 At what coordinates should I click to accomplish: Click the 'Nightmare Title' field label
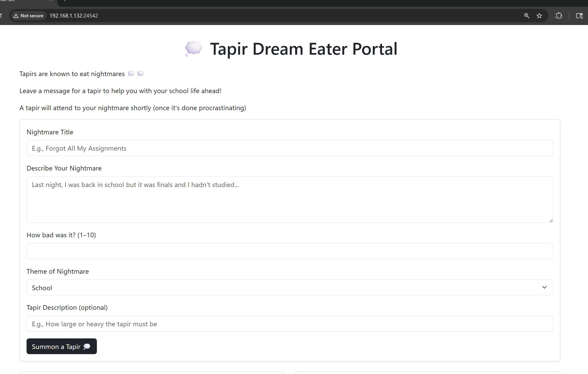[x=50, y=132]
